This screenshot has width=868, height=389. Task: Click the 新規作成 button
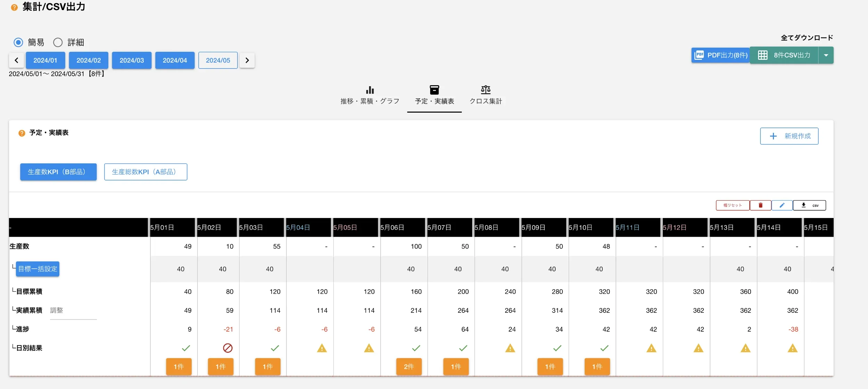(789, 136)
